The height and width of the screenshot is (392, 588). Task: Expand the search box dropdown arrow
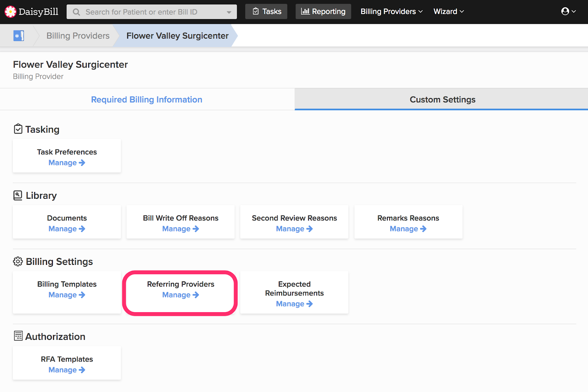tap(229, 12)
